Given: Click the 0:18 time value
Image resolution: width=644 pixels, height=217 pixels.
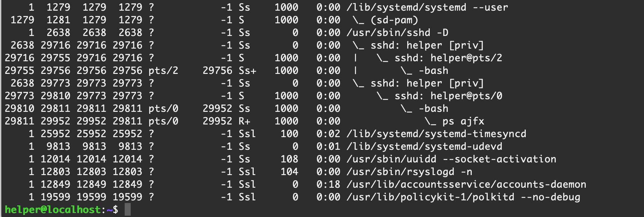Looking at the screenshot, I should pos(328,184).
